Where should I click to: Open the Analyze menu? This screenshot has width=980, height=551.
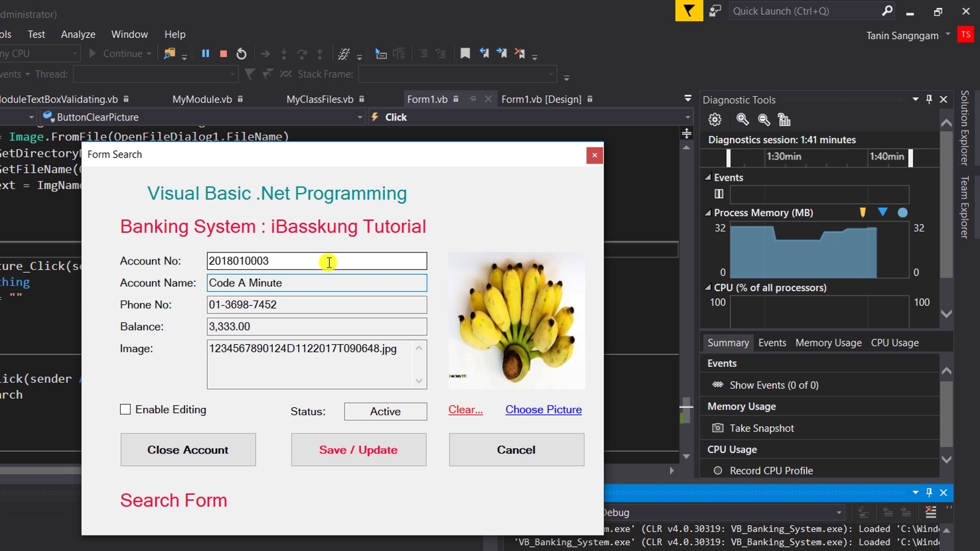tap(78, 34)
